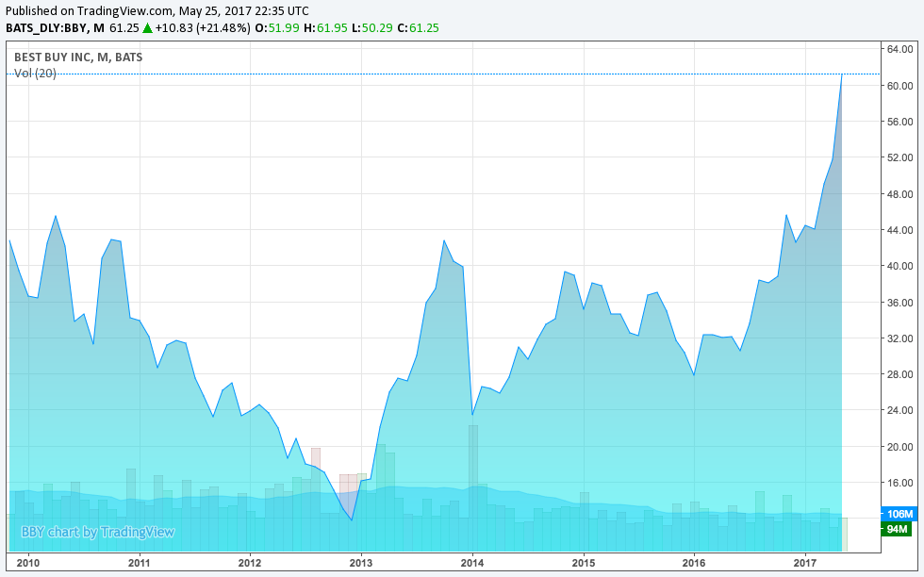Click the 20.00 price axis label
This screenshot has width=924, height=577.
(x=900, y=447)
